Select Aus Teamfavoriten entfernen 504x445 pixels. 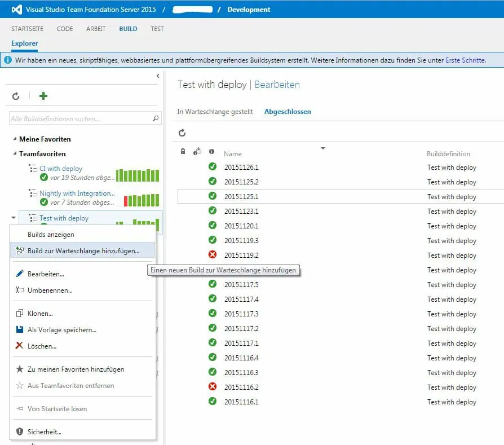[83, 386]
